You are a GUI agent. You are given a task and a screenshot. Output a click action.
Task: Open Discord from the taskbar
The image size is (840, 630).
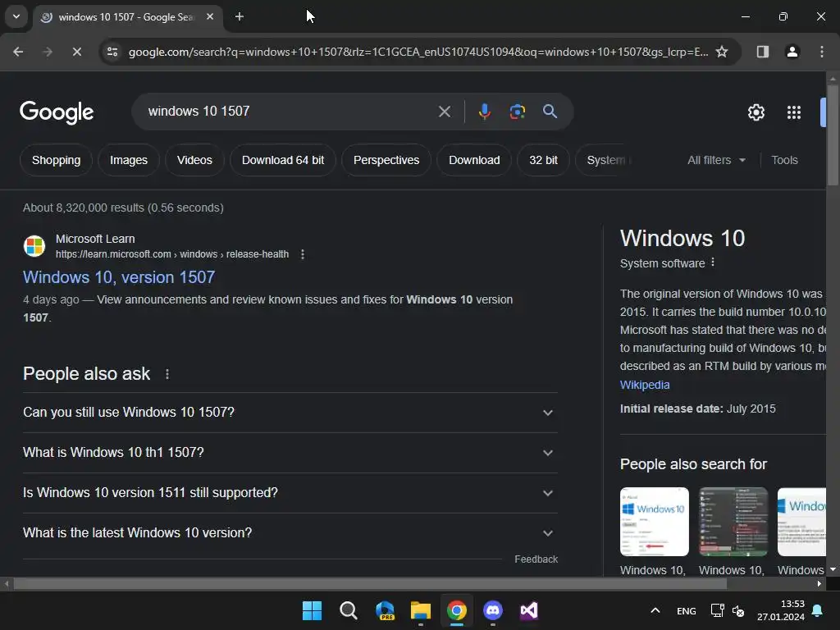click(493, 610)
